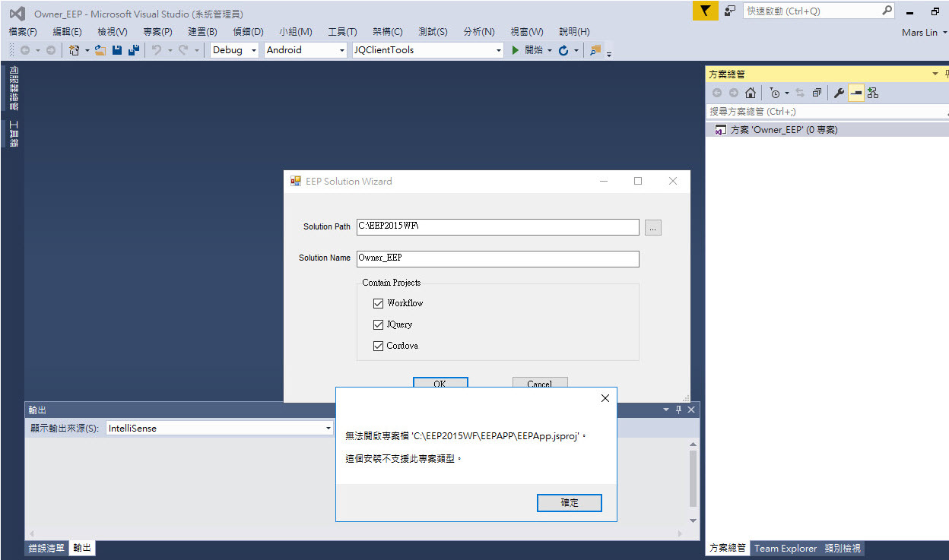
Task: Click the notifications flag icon
Action: click(706, 11)
